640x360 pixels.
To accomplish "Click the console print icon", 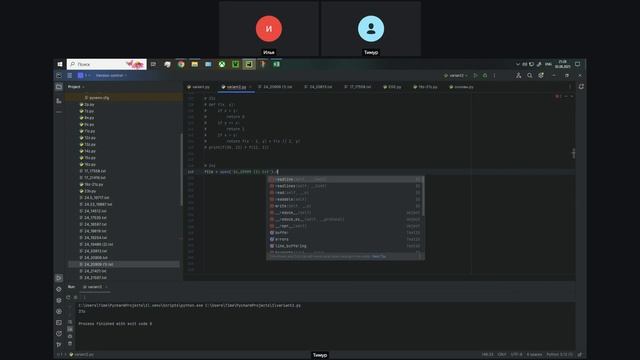I will click(70, 336).
